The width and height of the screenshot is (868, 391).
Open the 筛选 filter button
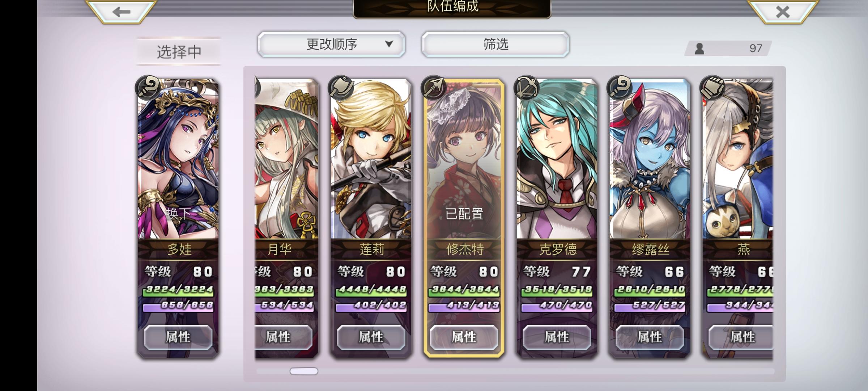(x=495, y=44)
